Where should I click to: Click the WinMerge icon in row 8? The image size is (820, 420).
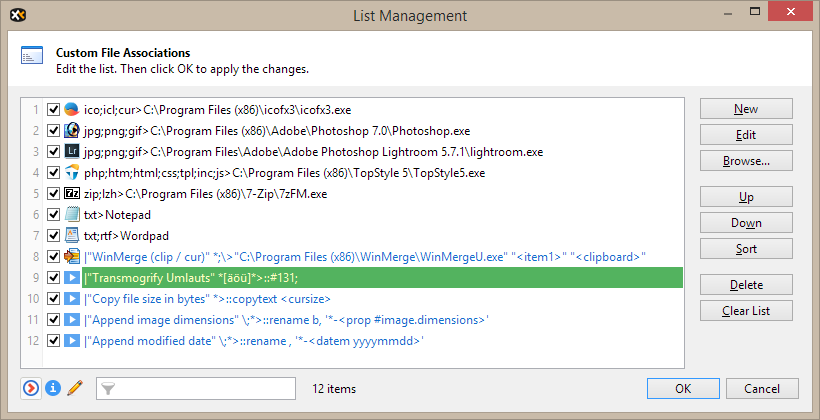point(72,256)
